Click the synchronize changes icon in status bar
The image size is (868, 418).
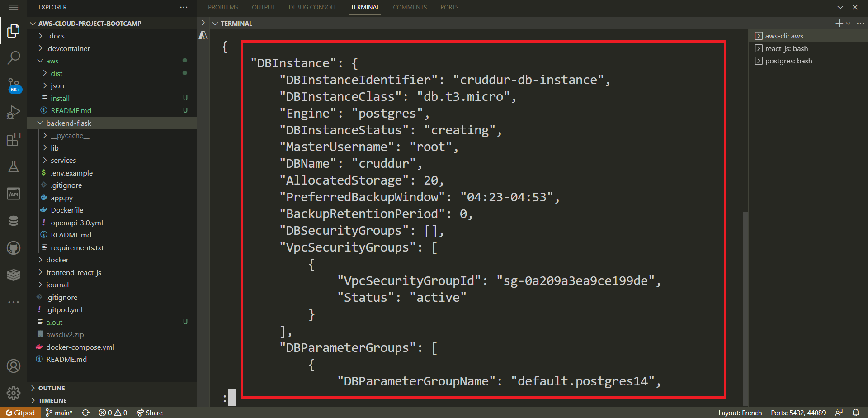click(85, 413)
